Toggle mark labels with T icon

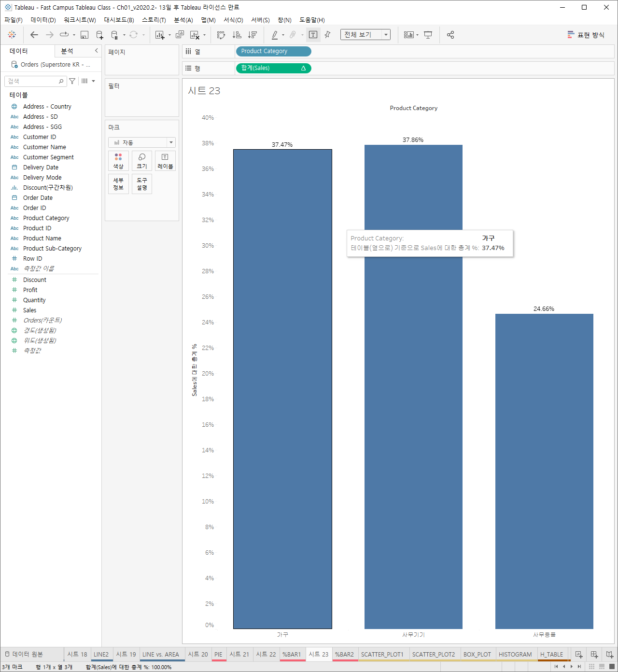tap(313, 35)
